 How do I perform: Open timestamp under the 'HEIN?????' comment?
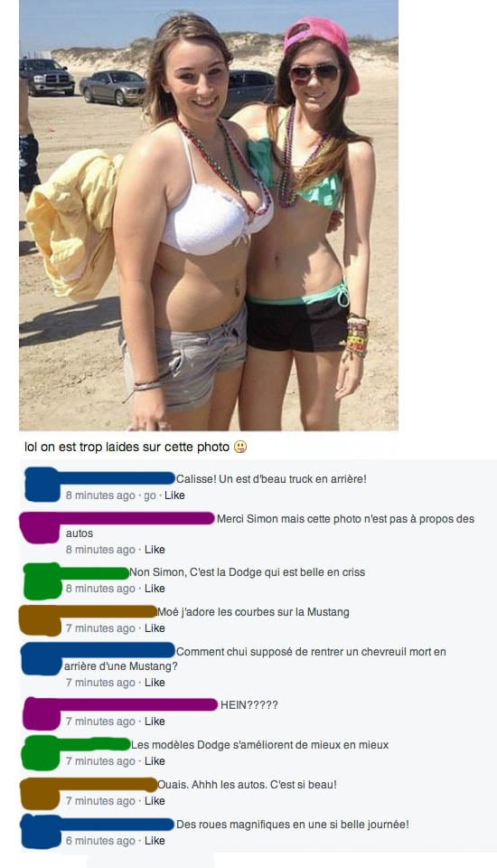100,722
